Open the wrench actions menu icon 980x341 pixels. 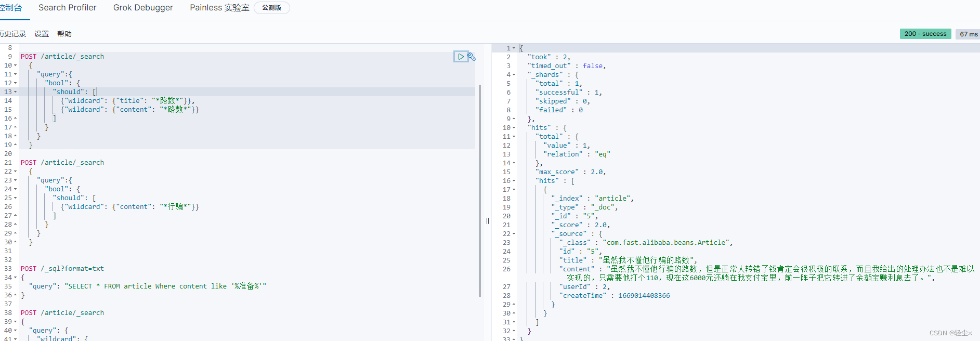[472, 57]
